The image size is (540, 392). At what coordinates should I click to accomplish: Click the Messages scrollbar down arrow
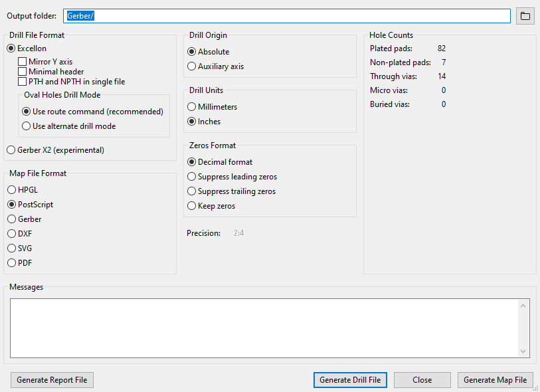[x=523, y=351]
